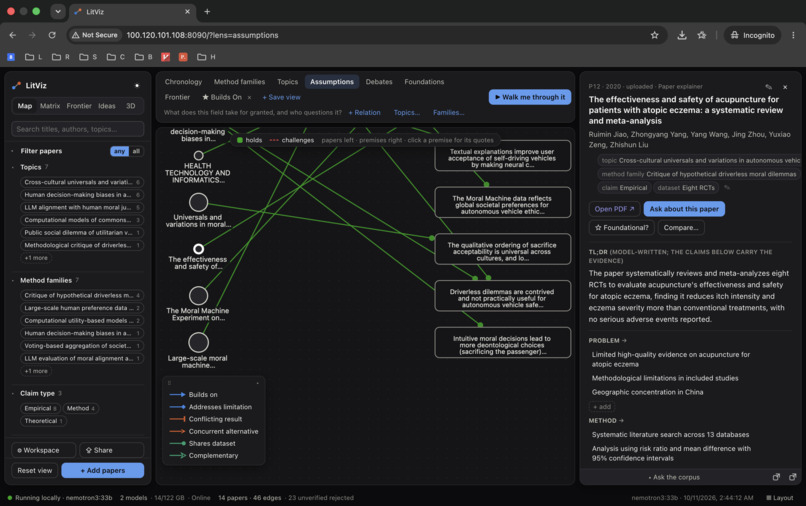Toggle Empirical claim type filter

(40, 408)
